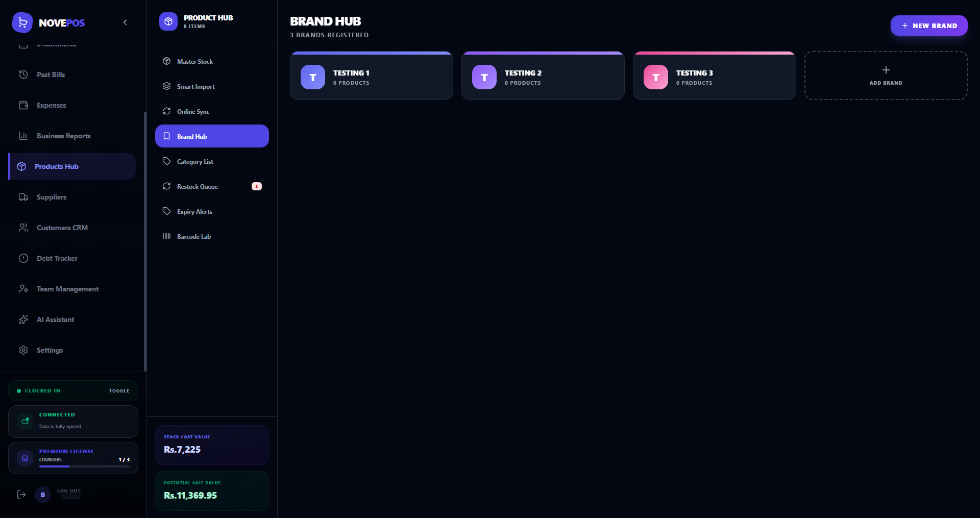Go to Business Reports menu item
The height and width of the screenshot is (518, 980).
pos(72,136)
